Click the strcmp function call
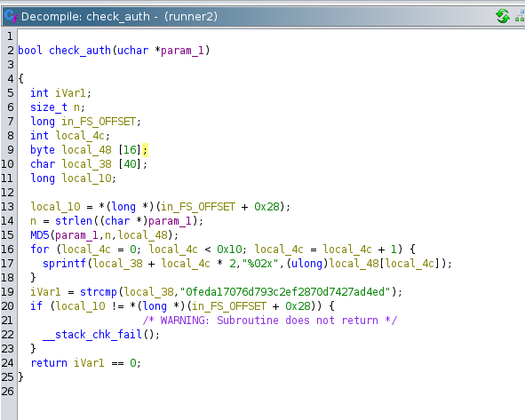 pos(99,292)
